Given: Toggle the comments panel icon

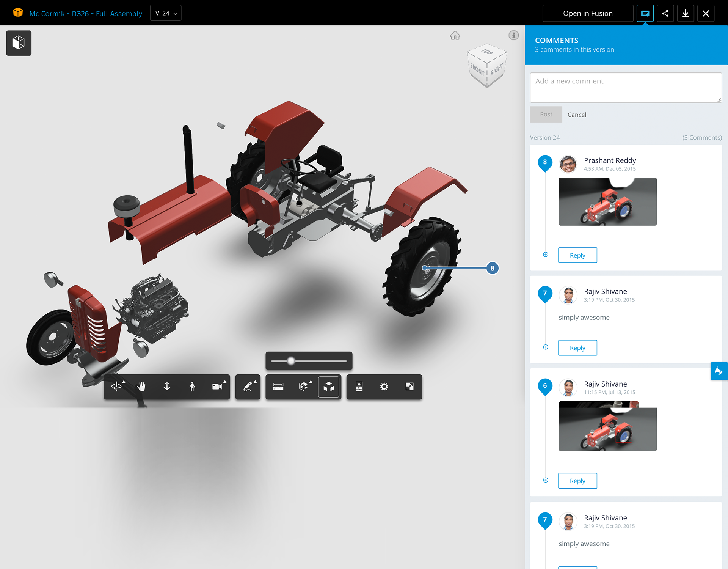Looking at the screenshot, I should coord(645,14).
